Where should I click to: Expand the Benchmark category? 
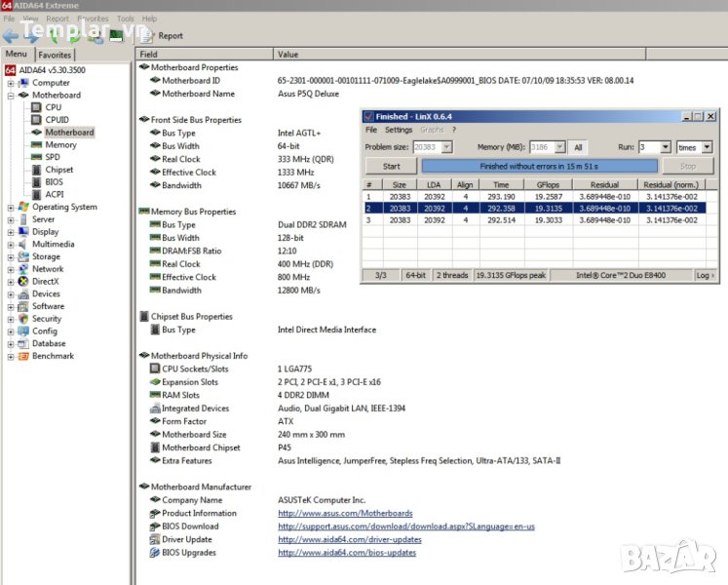[10, 356]
